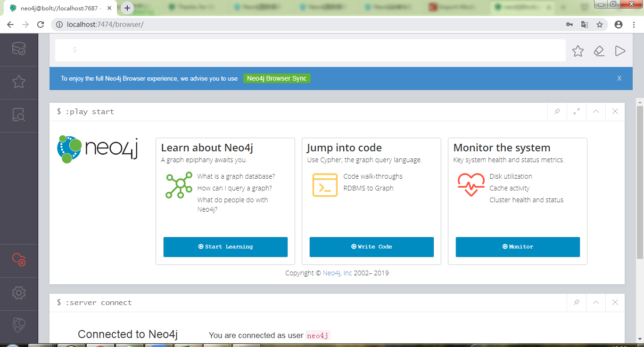Click the Monitor button
Image resolution: width=644 pixels, height=347 pixels.
(x=518, y=247)
